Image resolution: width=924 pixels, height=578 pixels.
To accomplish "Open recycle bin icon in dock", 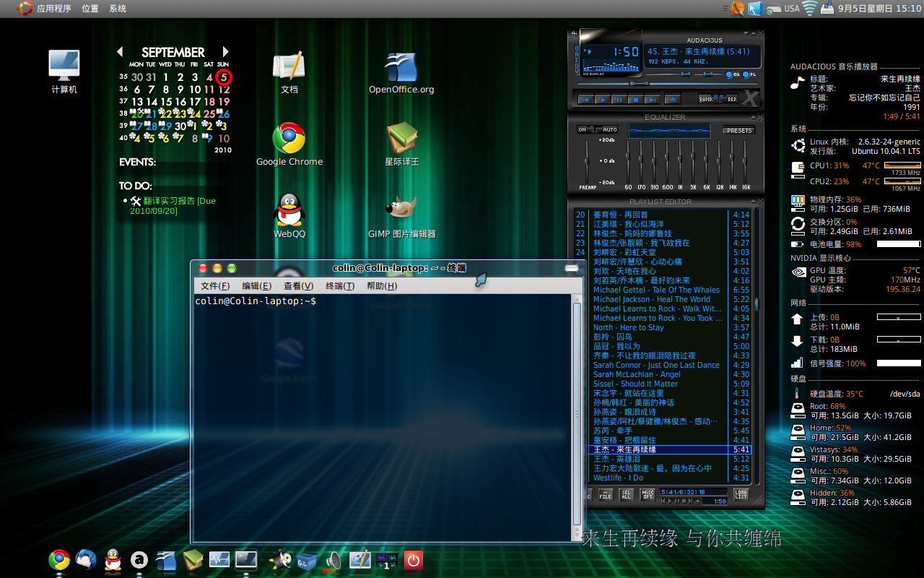I will (x=307, y=560).
